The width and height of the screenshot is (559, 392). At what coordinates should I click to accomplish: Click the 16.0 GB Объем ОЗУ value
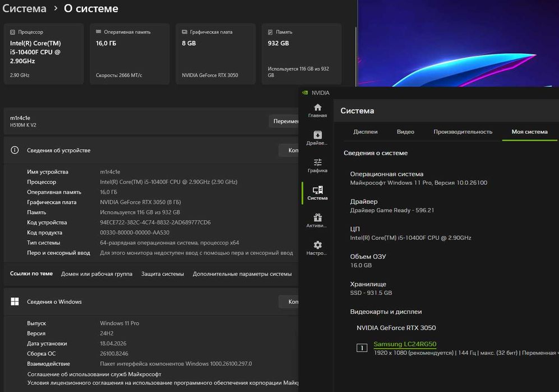tap(361, 265)
